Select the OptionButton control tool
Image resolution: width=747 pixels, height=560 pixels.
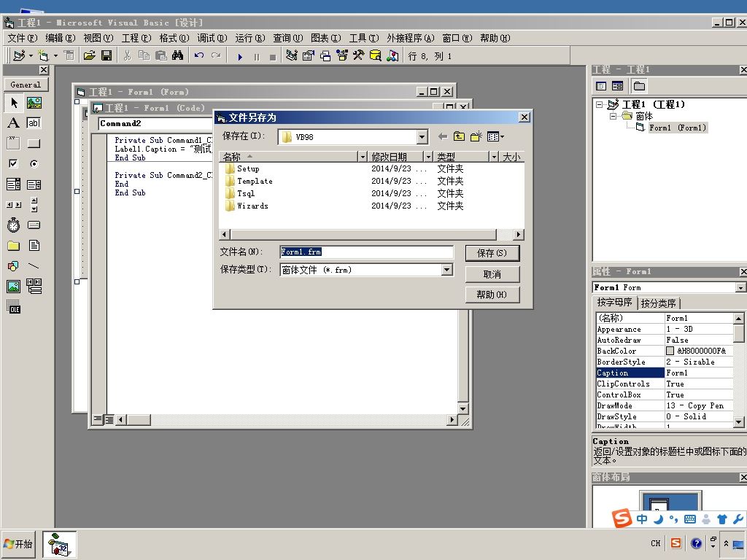34,163
